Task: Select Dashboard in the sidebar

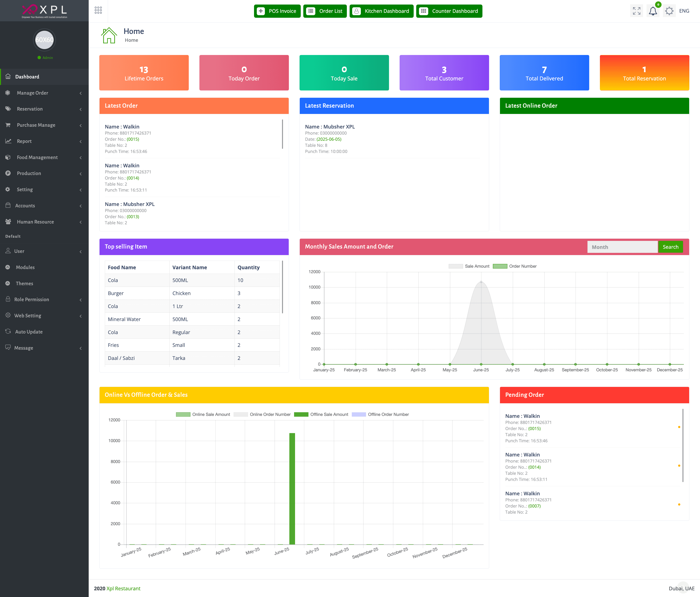Action: point(27,77)
